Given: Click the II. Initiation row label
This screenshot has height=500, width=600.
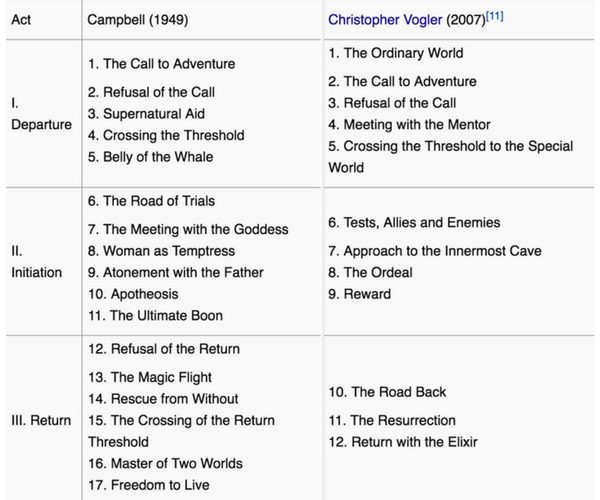Looking at the screenshot, I should [x=36, y=262].
